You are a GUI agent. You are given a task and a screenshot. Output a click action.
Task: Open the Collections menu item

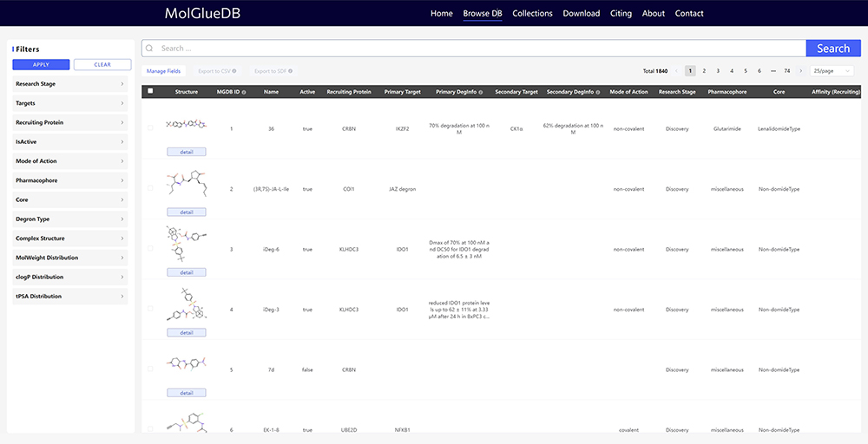(x=532, y=13)
